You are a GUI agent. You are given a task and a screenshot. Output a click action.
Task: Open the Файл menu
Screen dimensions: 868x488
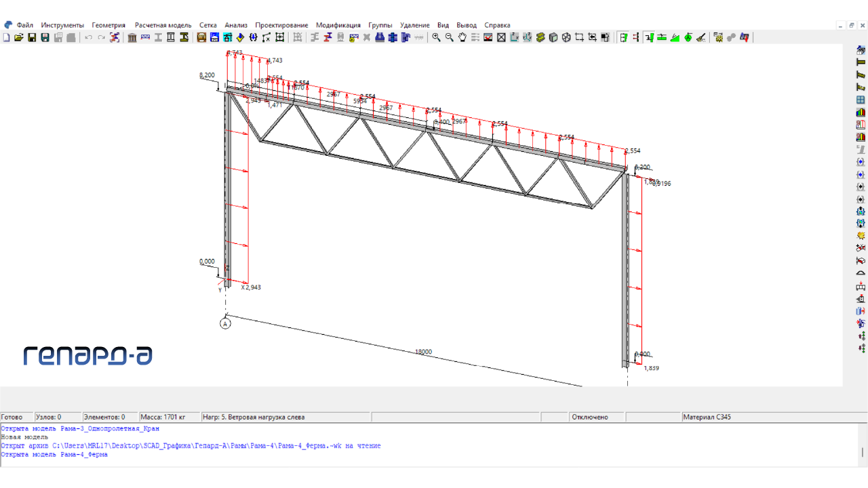pos(24,25)
